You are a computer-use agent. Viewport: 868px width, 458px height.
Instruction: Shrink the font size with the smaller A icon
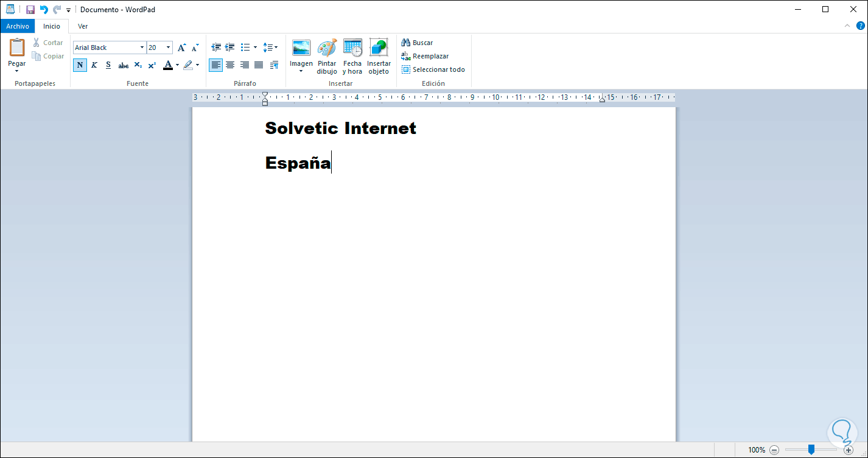195,48
